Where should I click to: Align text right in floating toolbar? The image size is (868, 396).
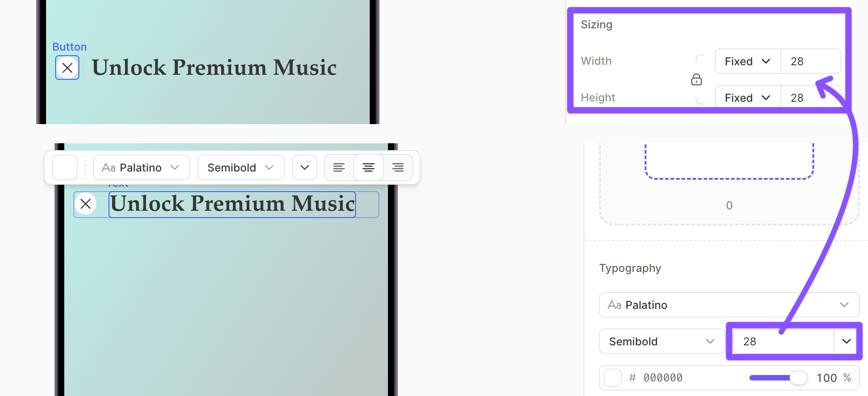(398, 167)
